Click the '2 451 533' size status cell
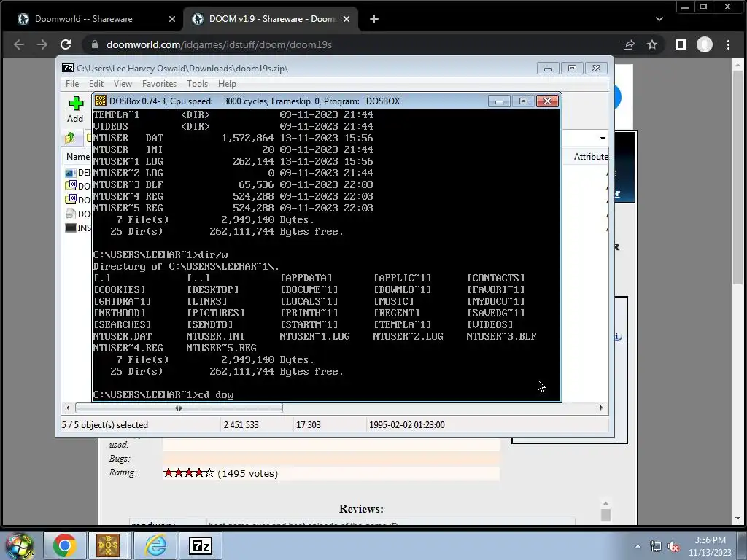This screenshot has width=747, height=560. [x=241, y=425]
